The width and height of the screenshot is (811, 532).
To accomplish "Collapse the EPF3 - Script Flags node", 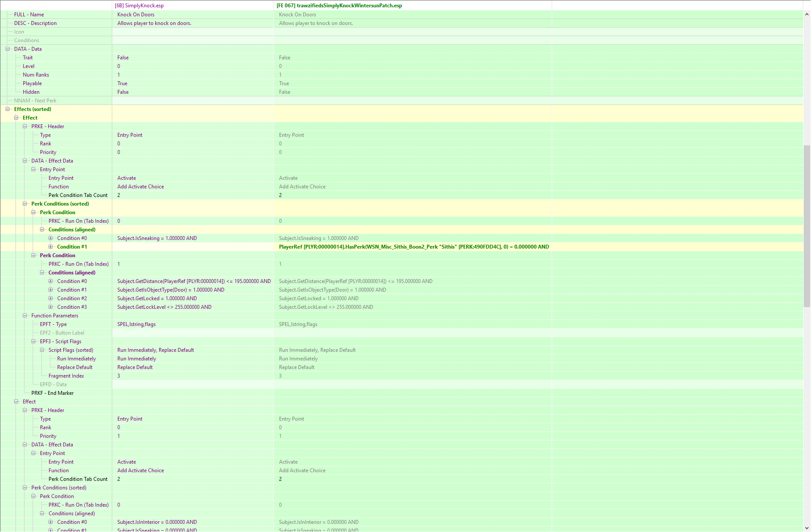I will (34, 341).
